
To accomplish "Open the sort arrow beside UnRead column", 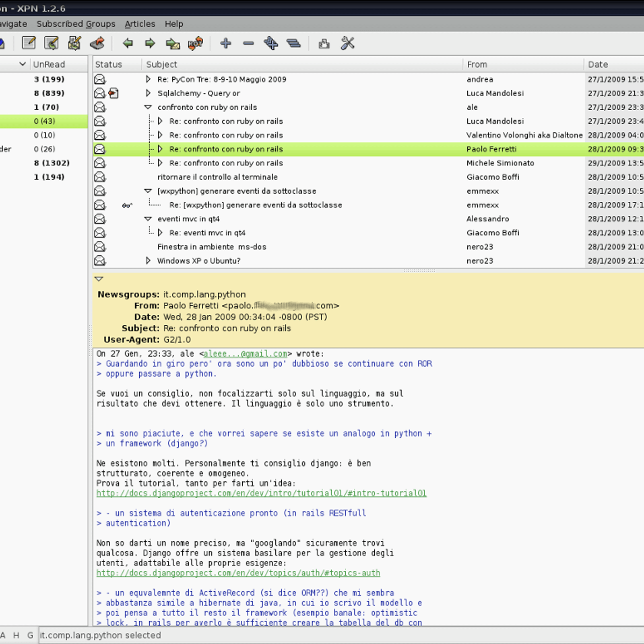I will [23, 64].
